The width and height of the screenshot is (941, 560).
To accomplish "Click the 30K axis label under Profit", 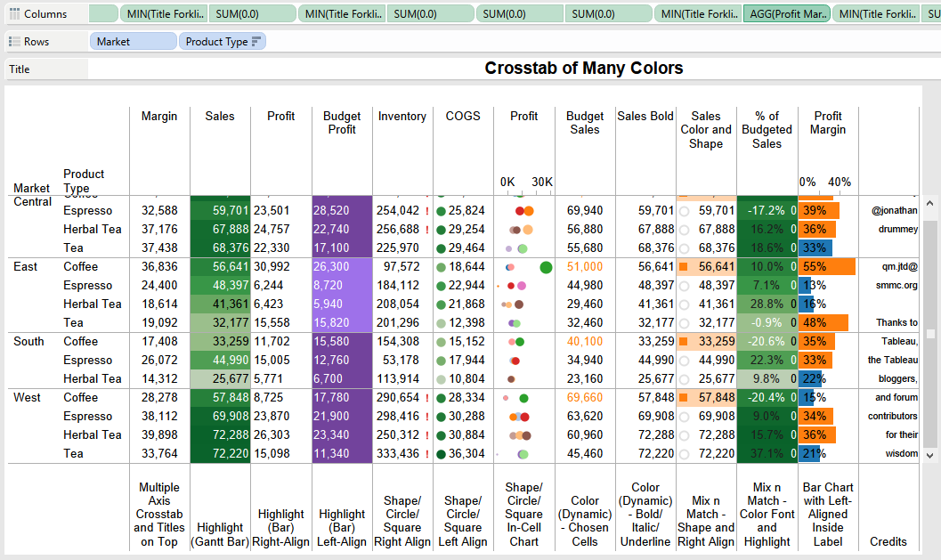I will pyautogui.click(x=542, y=182).
